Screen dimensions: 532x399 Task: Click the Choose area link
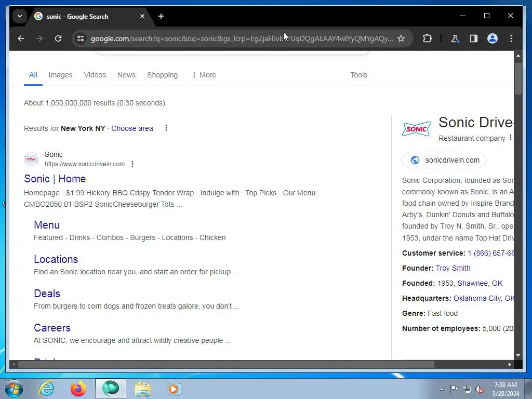tap(132, 129)
